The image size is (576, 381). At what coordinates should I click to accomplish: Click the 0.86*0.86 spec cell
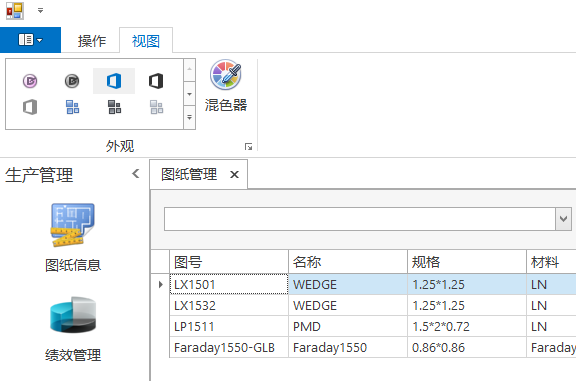pyautogui.click(x=467, y=347)
